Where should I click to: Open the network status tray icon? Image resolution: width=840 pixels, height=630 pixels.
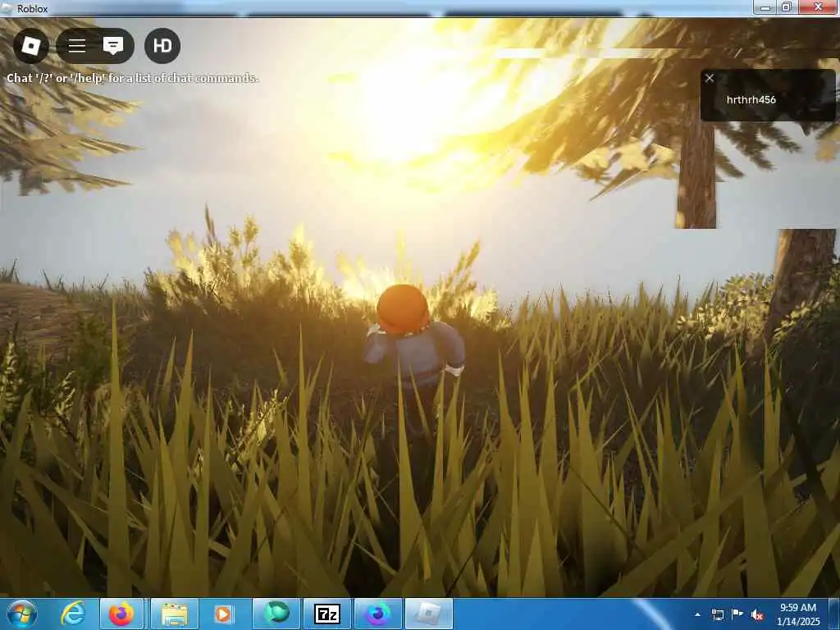tap(717, 615)
